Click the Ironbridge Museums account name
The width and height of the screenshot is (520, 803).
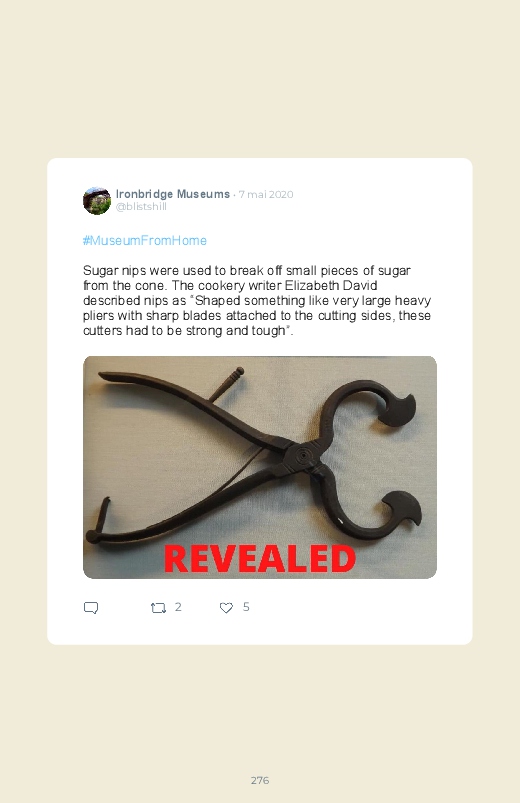coord(173,194)
